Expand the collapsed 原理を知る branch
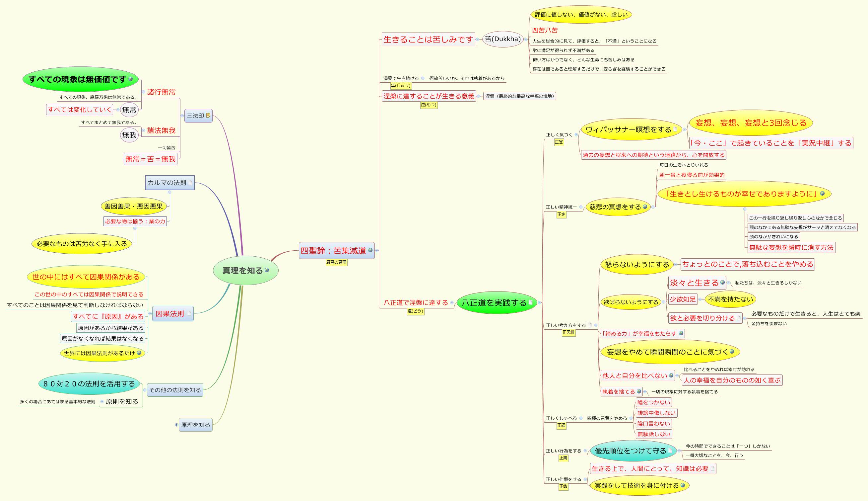Viewport: 868px width, 501px height. click(176, 425)
